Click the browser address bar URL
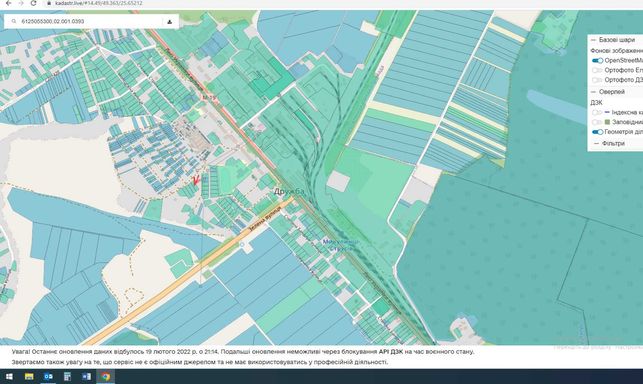This screenshot has width=643, height=384. pos(99,3)
